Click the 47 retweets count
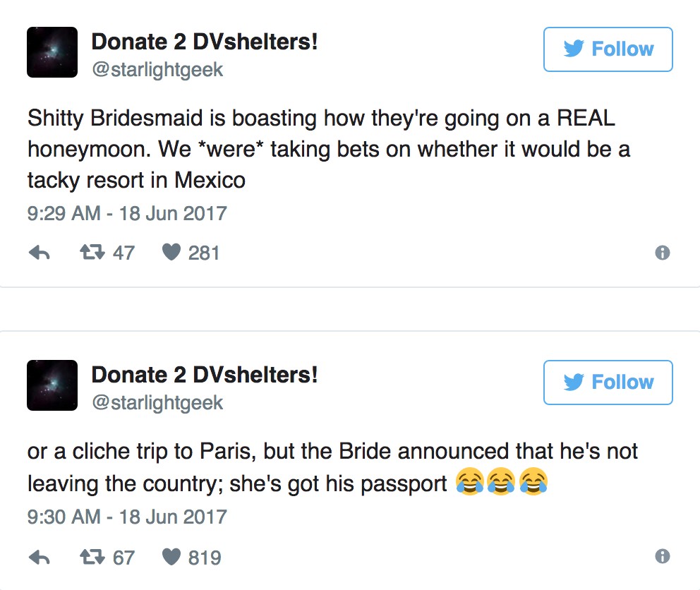Image resolution: width=700 pixels, height=590 pixels. [123, 253]
